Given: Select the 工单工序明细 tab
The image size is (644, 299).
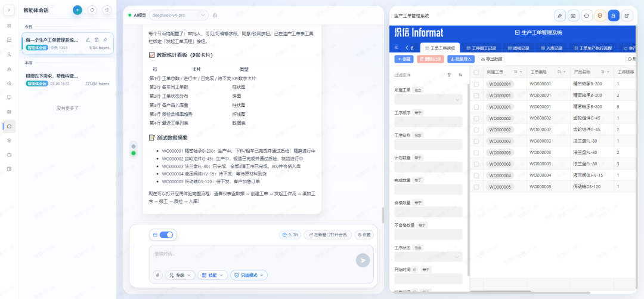Looking at the screenshot, I should [440, 48].
